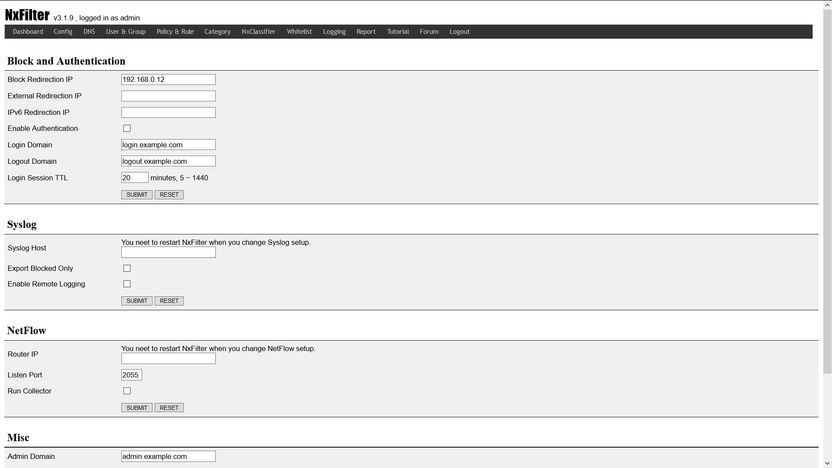This screenshot has width=832, height=468.
Task: Click the scrollbar down arrow
Action: (827, 463)
